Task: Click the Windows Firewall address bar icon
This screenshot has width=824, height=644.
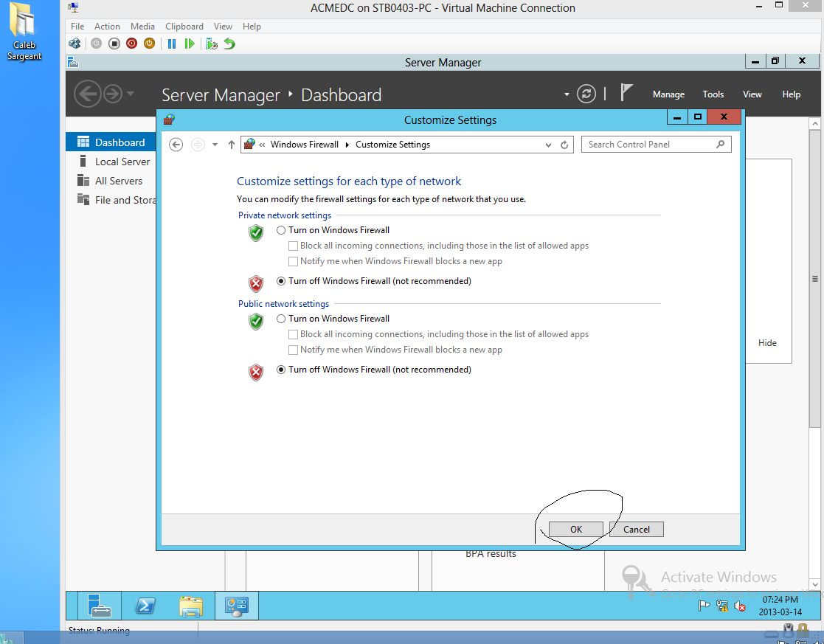Action: (x=249, y=144)
